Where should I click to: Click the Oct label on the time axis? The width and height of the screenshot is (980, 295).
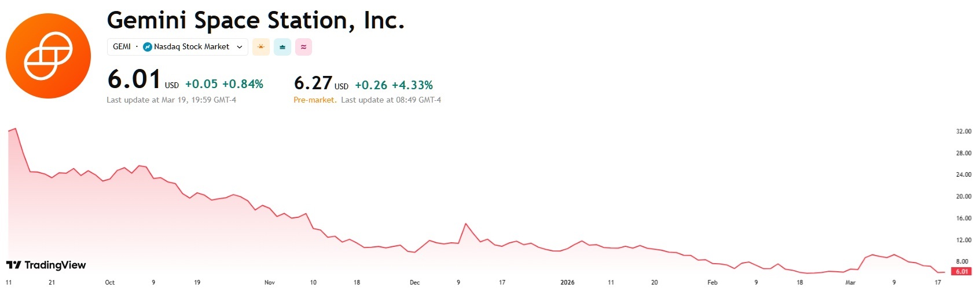coord(109,282)
